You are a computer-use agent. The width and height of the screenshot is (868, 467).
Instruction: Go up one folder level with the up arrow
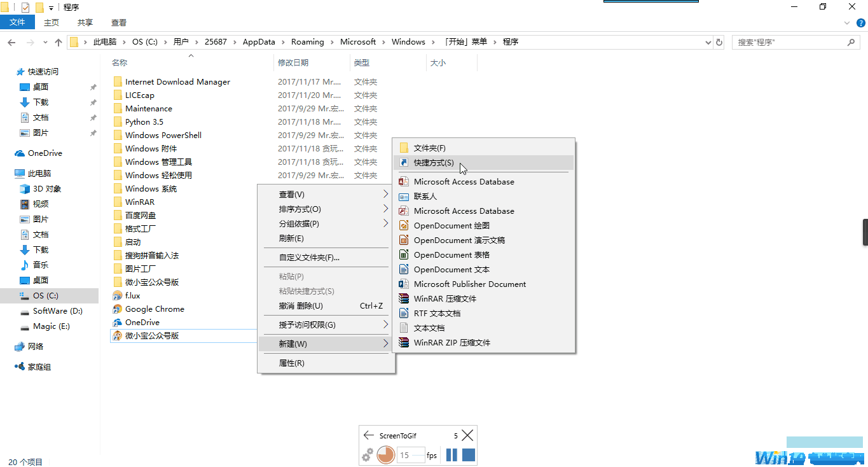(x=59, y=43)
